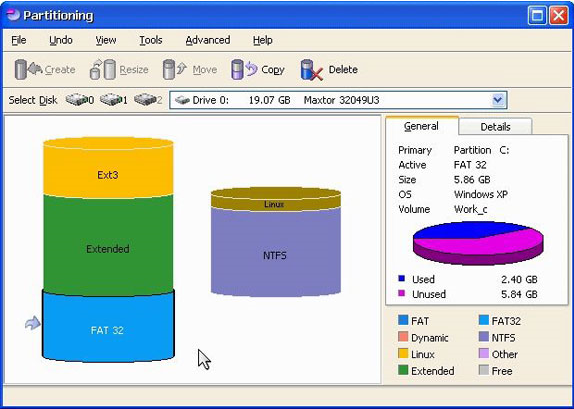This screenshot has width=574, height=409.
Task: Open the Advanced menu
Action: [208, 40]
